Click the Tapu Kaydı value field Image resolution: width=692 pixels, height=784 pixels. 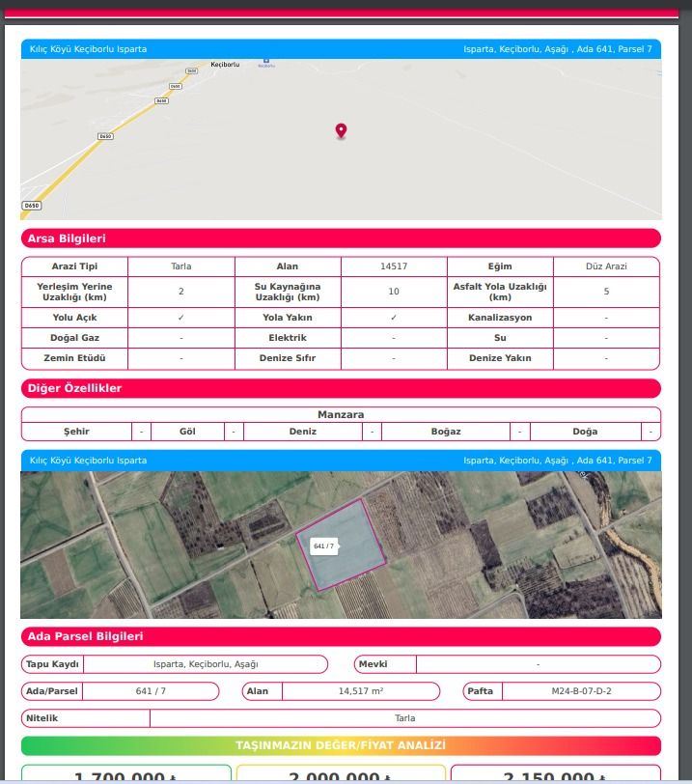pos(206,664)
